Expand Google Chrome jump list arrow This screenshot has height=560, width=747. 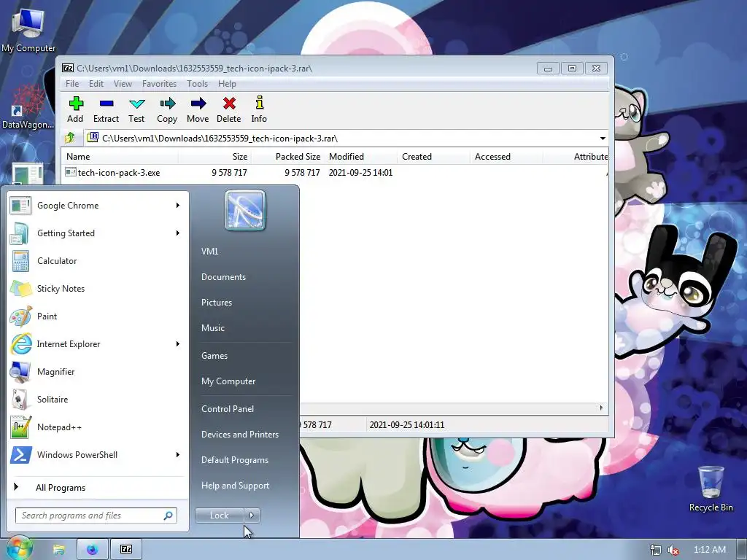coord(178,205)
